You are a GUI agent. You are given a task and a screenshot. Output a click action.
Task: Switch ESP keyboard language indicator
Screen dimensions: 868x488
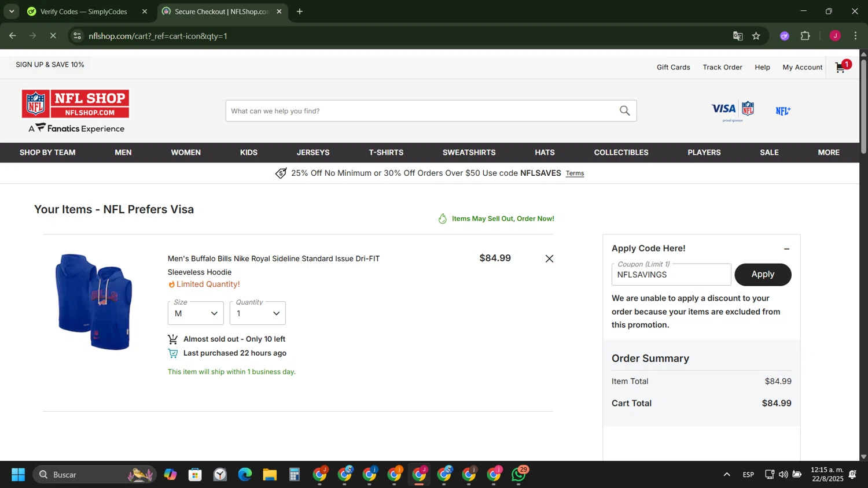point(748,475)
